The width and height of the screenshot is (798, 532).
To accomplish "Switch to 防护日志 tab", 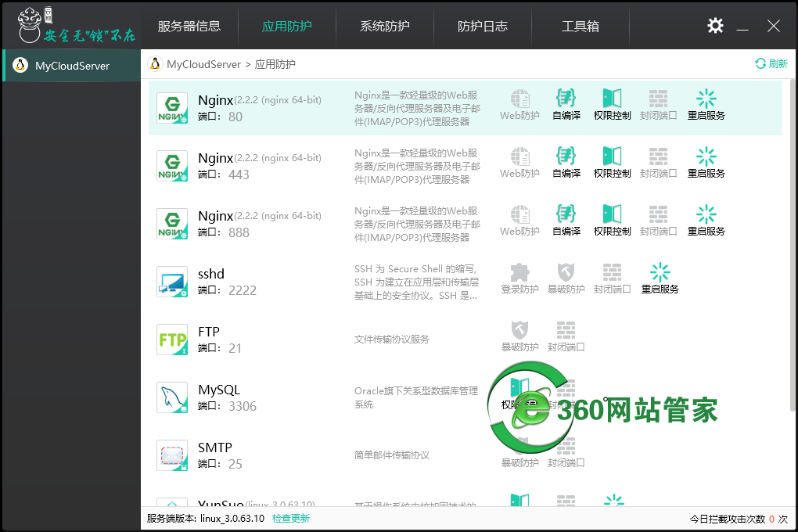I will (483, 26).
